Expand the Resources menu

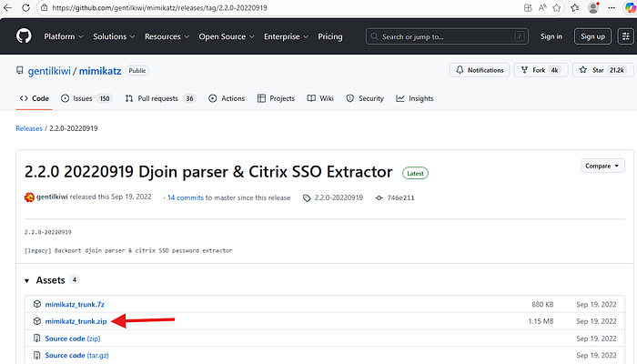[167, 36]
